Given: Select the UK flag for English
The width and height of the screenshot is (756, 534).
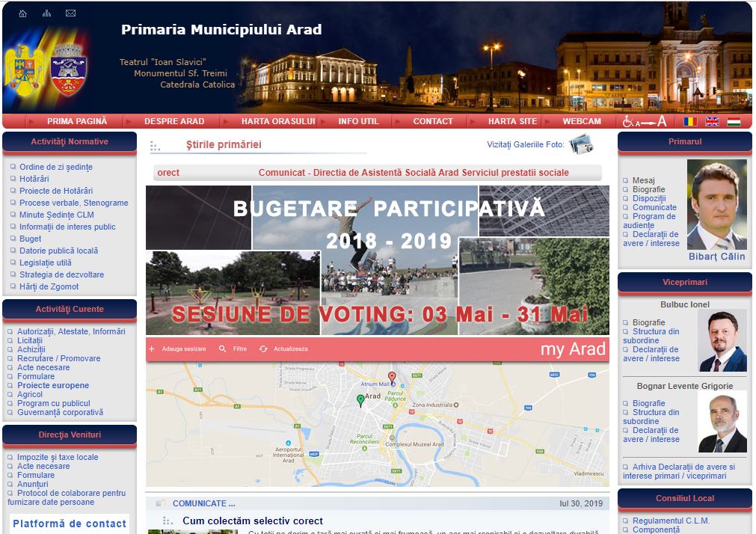Looking at the screenshot, I should (712, 121).
